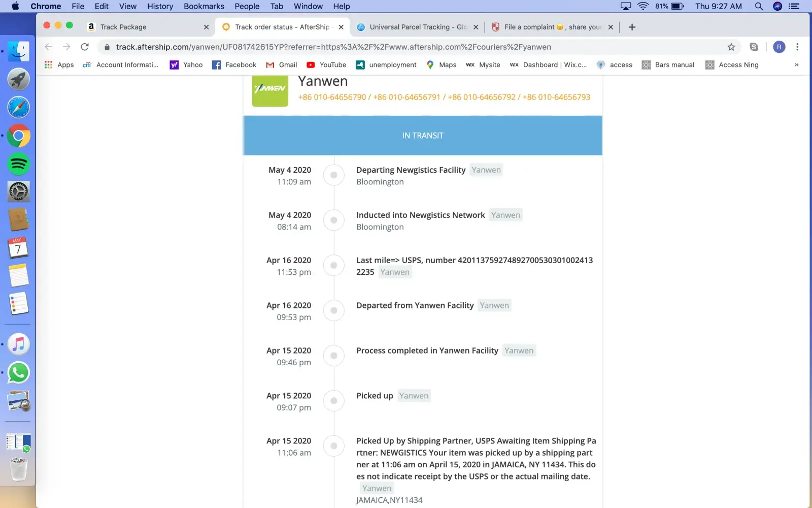Screen dimensions: 812x508
Task: Click the Last mile USPS number text
Action: (475, 266)
